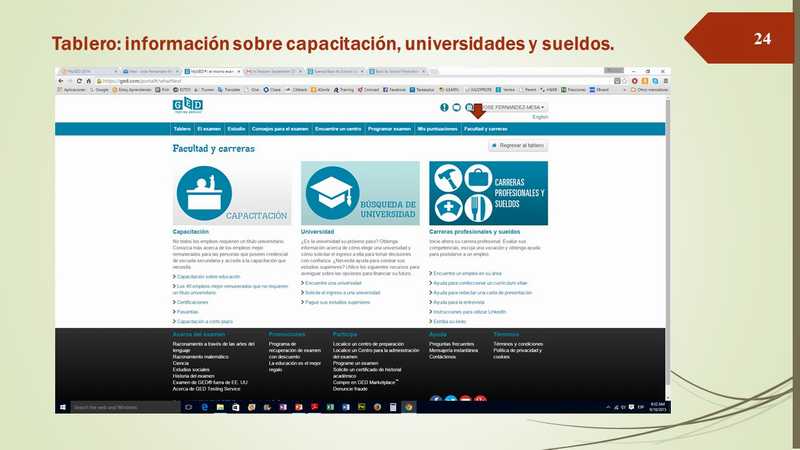Open the messages icon beside the alert icon
The height and width of the screenshot is (450, 800).
click(x=457, y=107)
